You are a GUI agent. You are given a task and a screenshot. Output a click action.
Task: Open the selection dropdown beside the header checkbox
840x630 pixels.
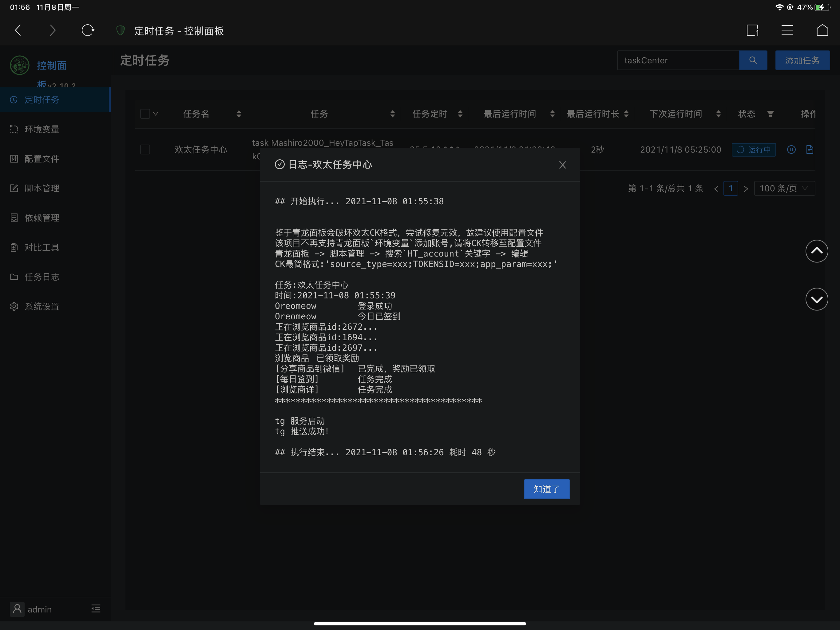point(155,114)
